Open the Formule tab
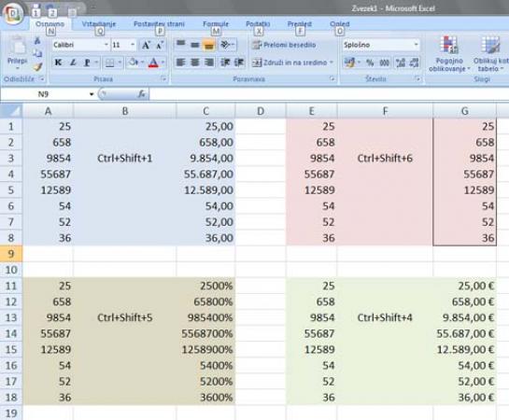The height and width of the screenshot is (420, 509). (x=216, y=24)
